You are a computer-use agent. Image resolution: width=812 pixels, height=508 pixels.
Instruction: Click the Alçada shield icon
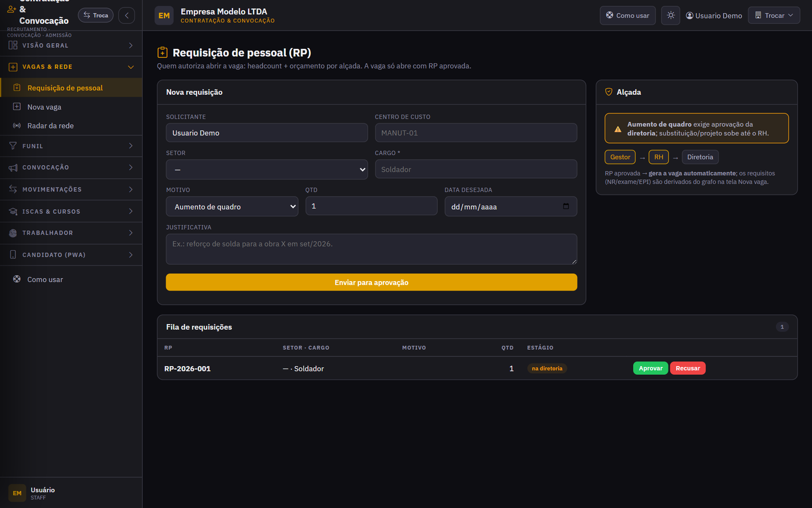[x=608, y=92]
